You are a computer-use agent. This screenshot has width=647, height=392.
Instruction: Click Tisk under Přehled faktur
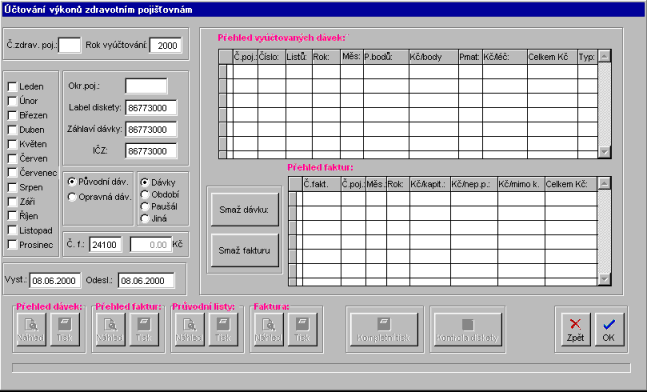tap(144, 329)
